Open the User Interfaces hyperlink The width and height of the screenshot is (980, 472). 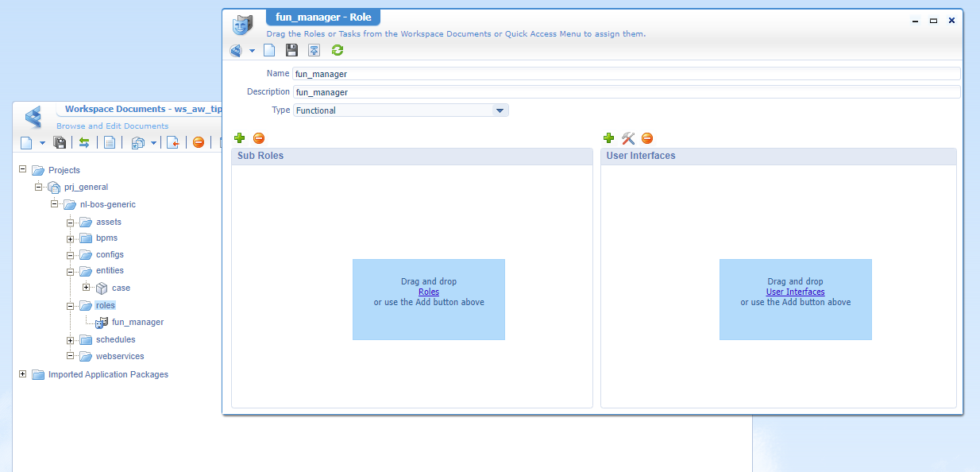point(795,292)
